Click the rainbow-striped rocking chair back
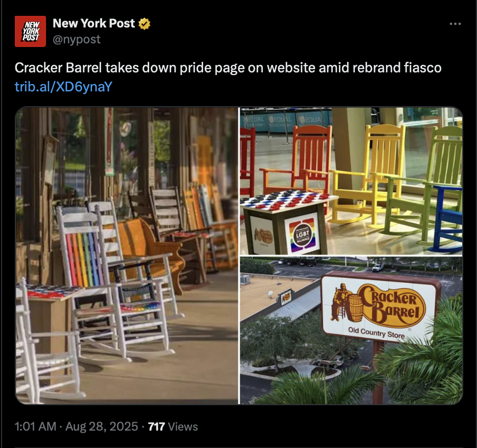 (84, 259)
